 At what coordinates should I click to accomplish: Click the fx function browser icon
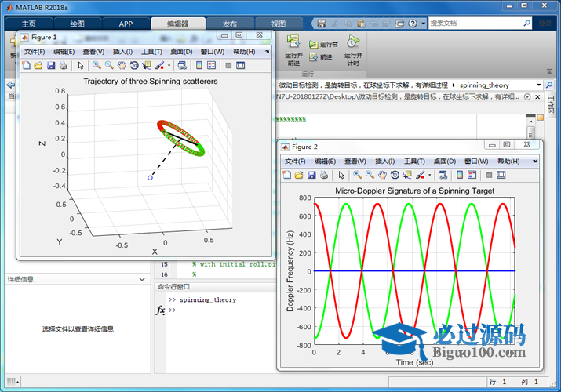tap(161, 310)
